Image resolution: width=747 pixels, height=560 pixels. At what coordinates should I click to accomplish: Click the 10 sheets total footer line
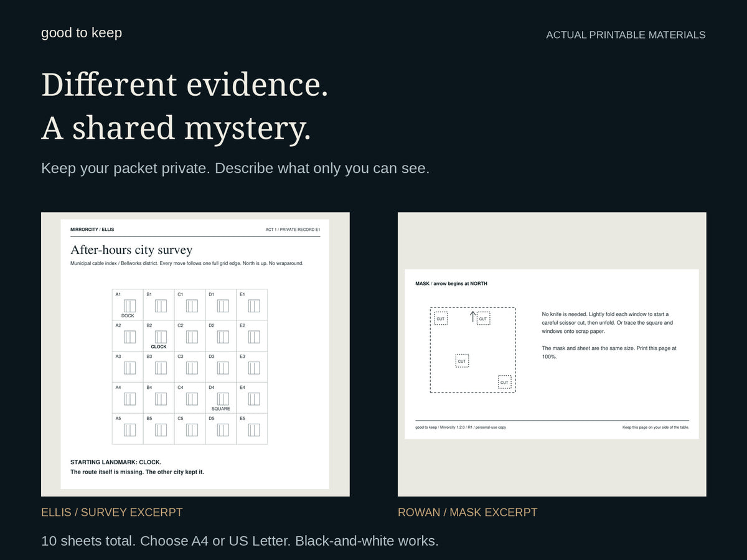[x=240, y=541]
